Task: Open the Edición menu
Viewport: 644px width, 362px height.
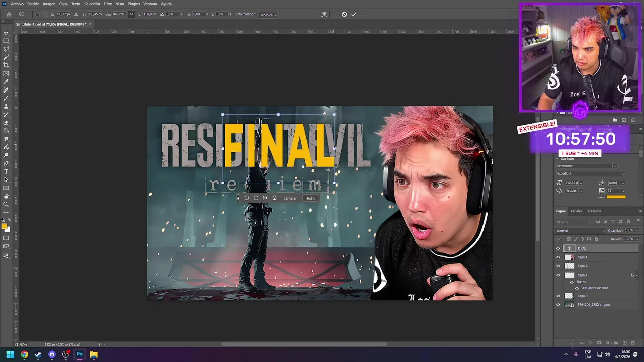Action: pos(33,4)
